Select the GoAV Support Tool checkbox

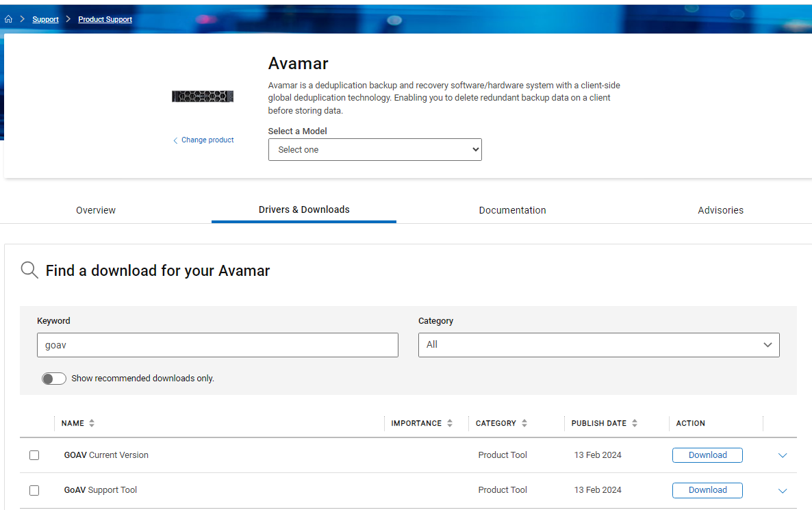(x=34, y=490)
